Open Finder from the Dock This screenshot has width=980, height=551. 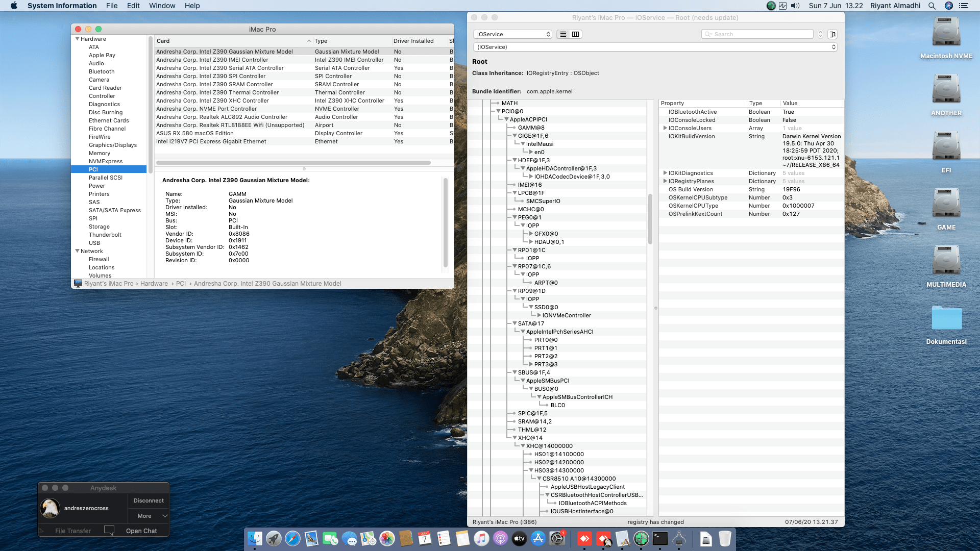pos(255,538)
